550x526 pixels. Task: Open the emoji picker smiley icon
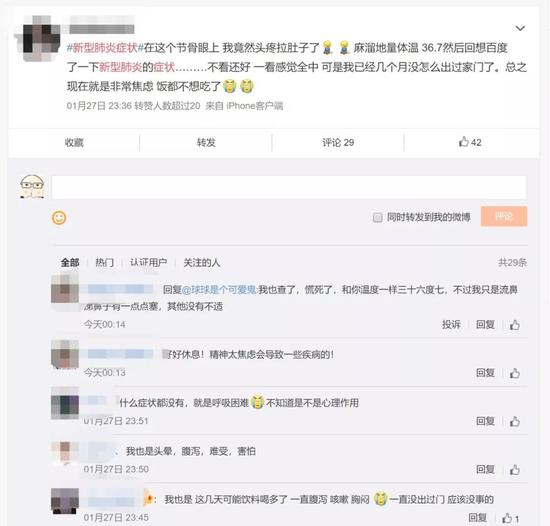pyautogui.click(x=59, y=218)
